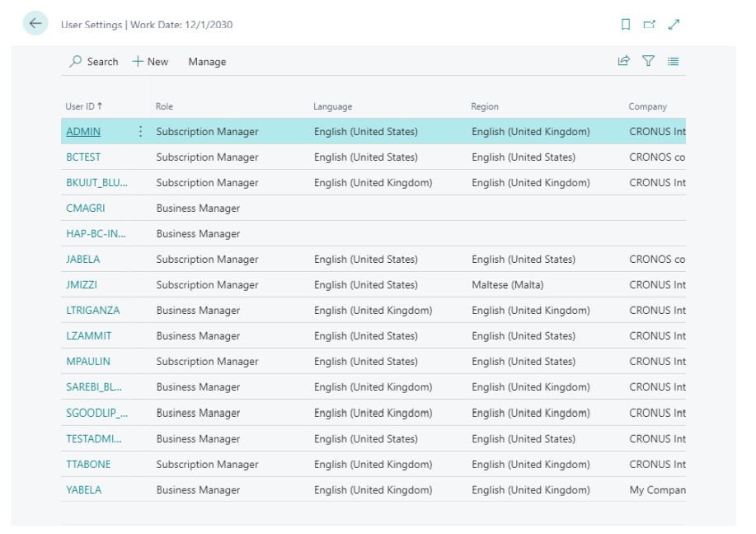756x534 pixels.
Task: Select YABELA's My Company cell
Action: click(656, 490)
